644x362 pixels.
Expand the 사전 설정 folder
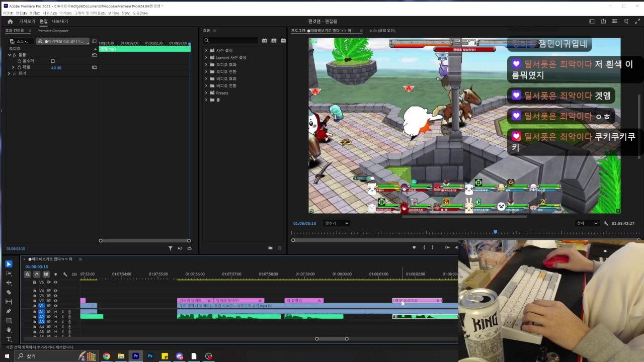tap(206, 51)
